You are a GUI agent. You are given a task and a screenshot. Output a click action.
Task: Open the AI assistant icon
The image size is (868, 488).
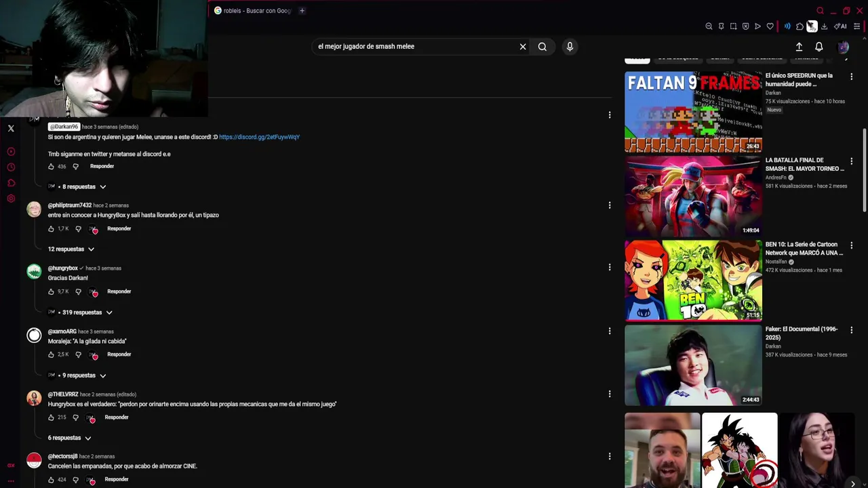point(840,26)
